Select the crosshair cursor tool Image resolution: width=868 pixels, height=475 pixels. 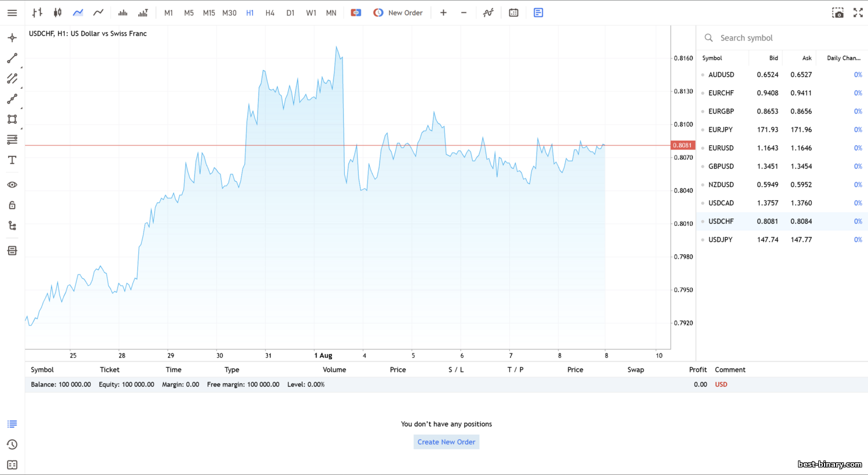(12, 38)
